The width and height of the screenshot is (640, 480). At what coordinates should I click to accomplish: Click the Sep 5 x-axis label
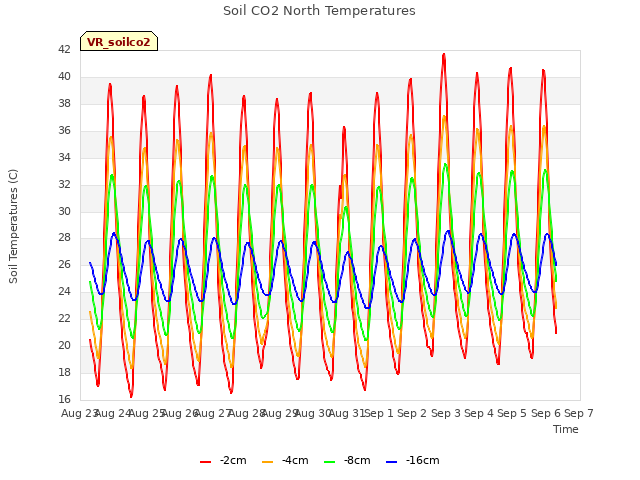tap(512, 413)
